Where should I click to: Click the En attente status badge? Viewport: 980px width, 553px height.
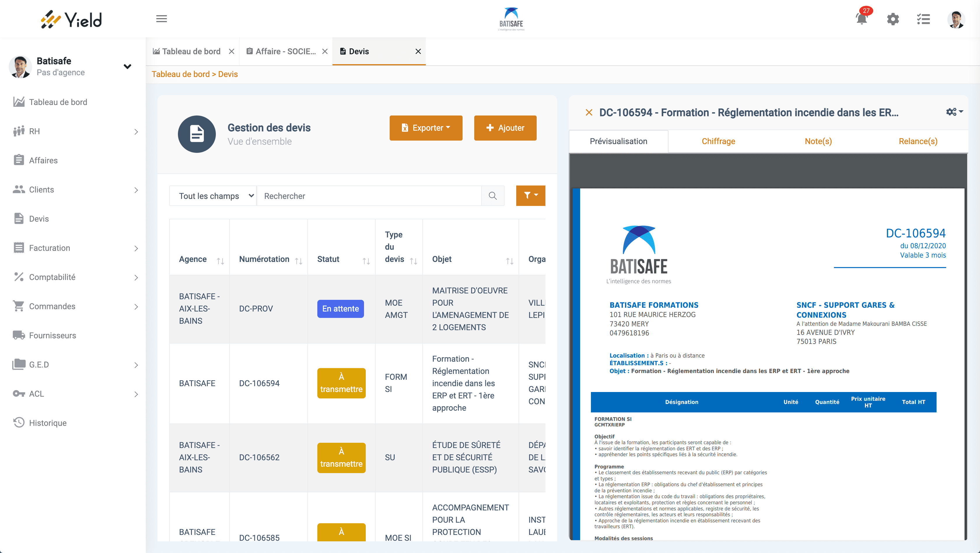tap(340, 309)
